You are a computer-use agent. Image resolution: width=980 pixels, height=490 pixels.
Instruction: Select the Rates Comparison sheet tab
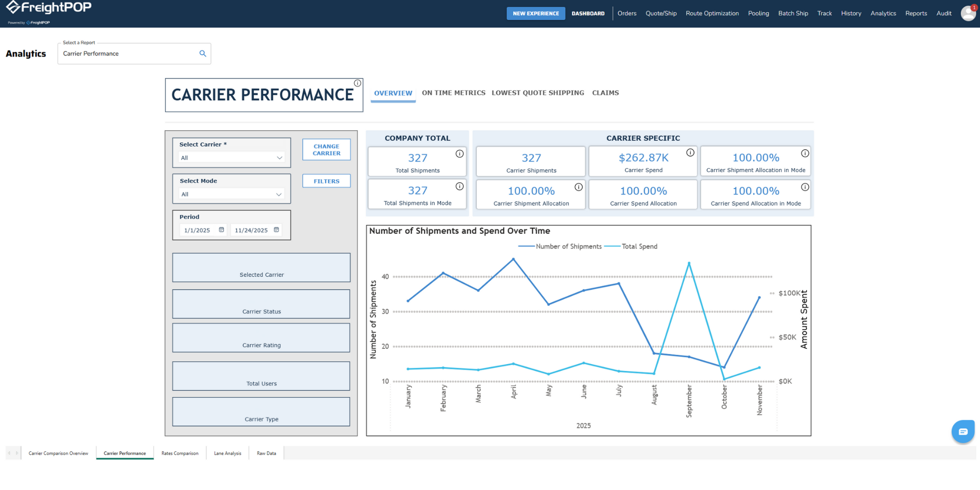click(x=180, y=453)
